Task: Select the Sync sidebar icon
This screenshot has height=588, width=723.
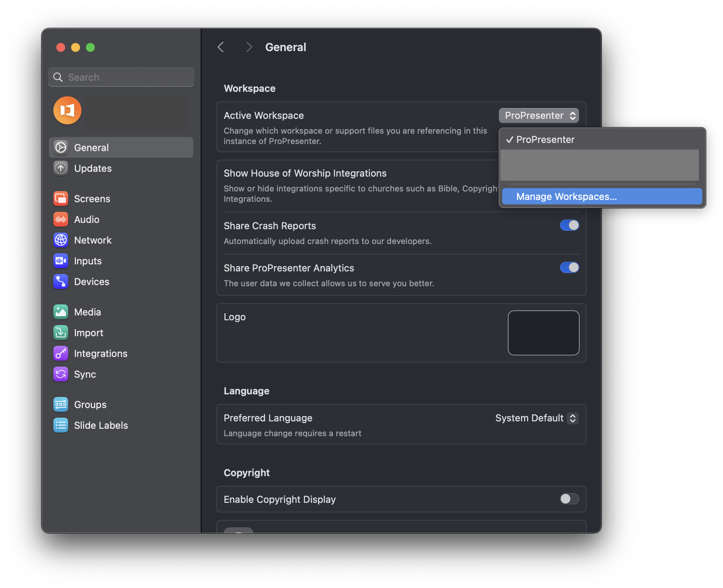Action: pyautogui.click(x=61, y=374)
